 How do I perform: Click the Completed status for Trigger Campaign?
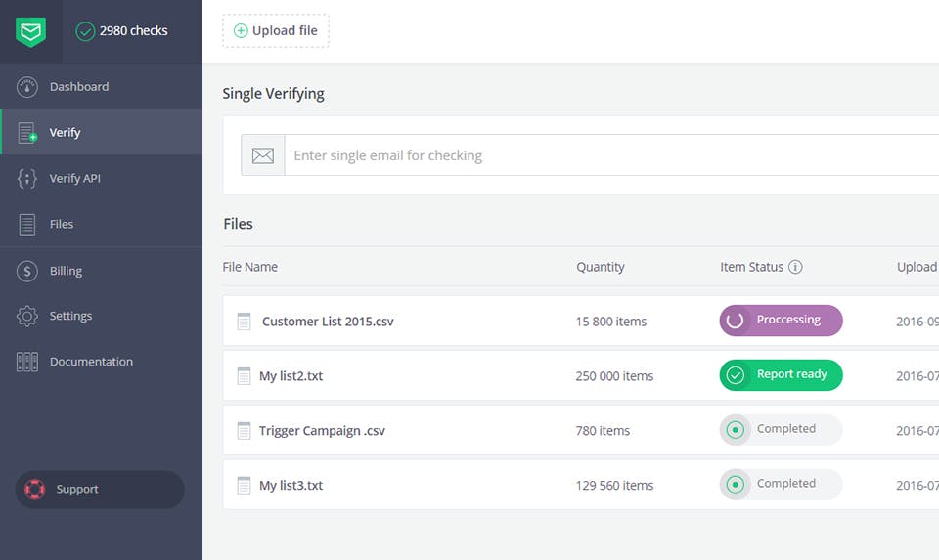[x=781, y=430]
